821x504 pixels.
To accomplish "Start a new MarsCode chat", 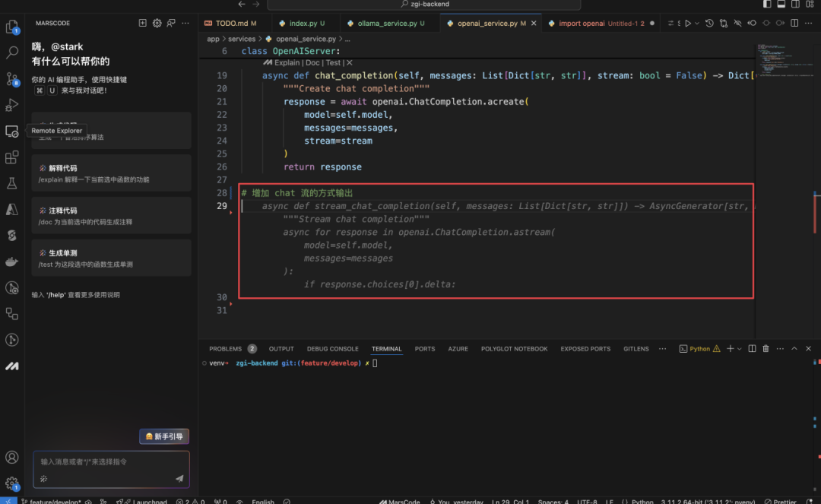I will click(142, 23).
